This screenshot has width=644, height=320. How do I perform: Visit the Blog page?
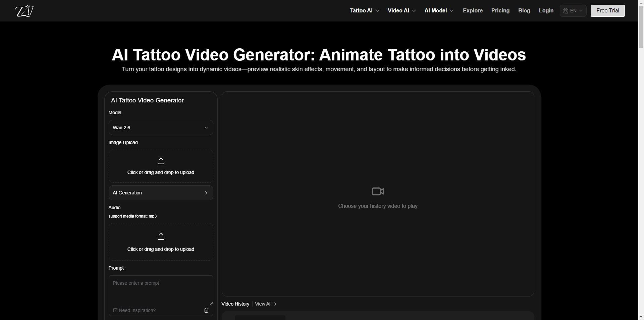524,11
